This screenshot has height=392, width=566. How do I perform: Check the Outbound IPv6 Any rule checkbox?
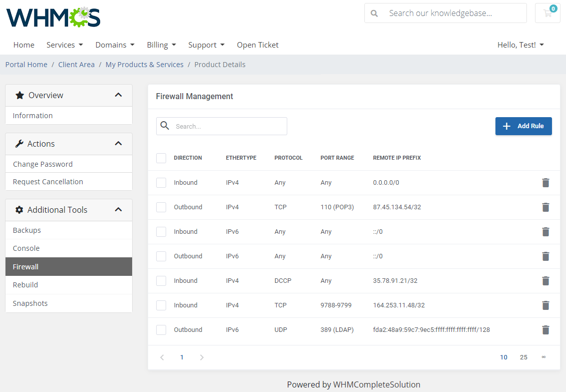coord(161,256)
